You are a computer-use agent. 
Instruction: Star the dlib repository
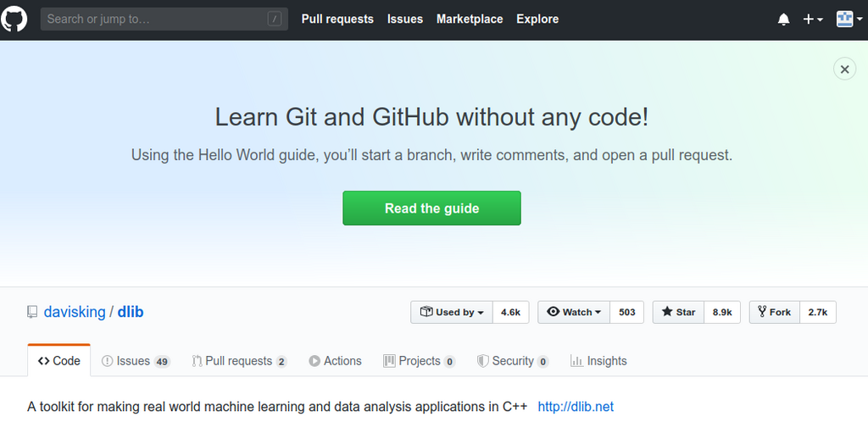point(679,312)
